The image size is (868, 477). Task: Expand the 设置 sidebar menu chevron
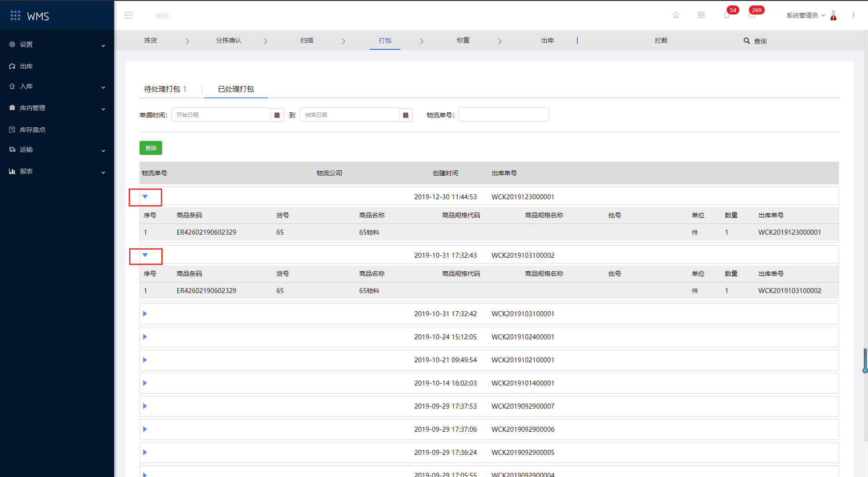point(103,45)
